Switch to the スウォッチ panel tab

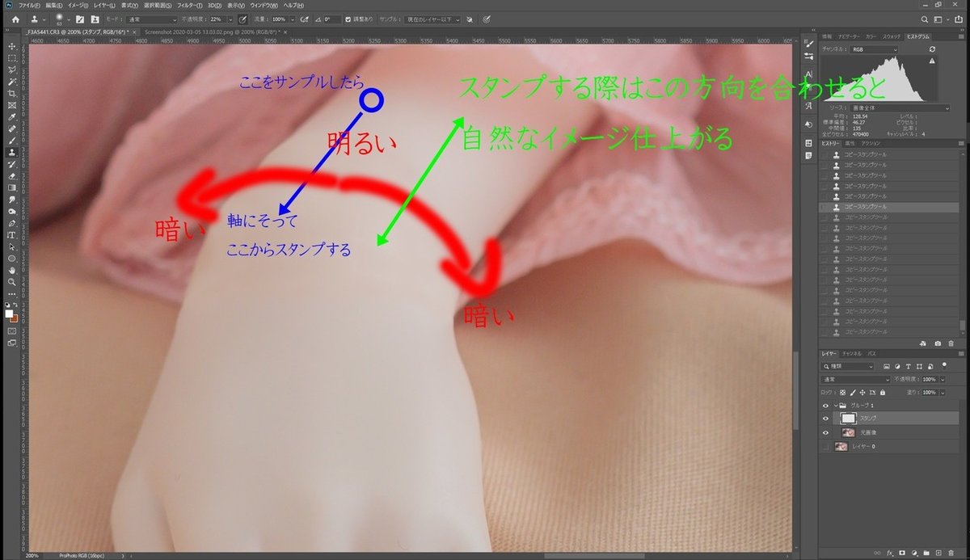890,36
